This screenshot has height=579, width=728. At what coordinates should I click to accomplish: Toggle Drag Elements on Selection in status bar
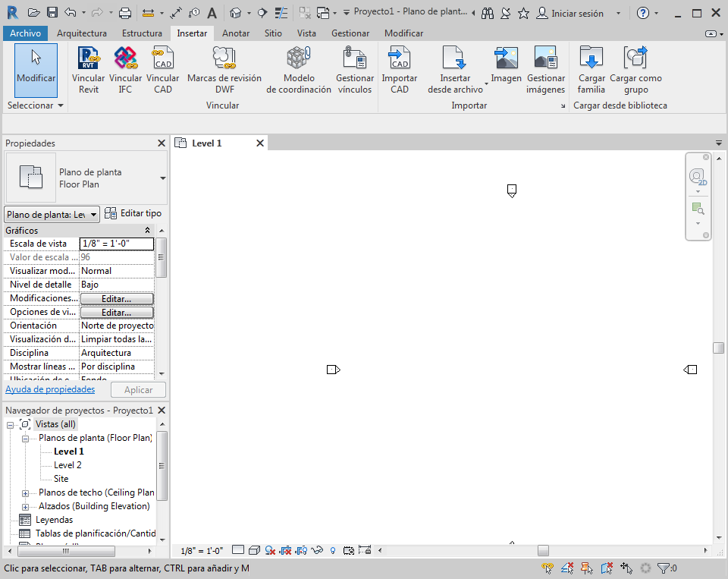coord(626,568)
